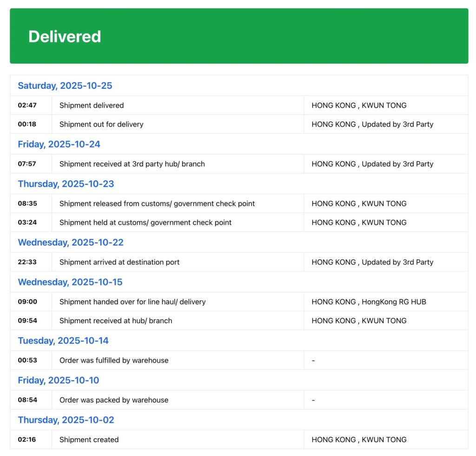Image resolution: width=476 pixels, height=456 pixels.
Task: Click "Shipment received at 3rd party hub/ branch"
Action: pos(132,164)
